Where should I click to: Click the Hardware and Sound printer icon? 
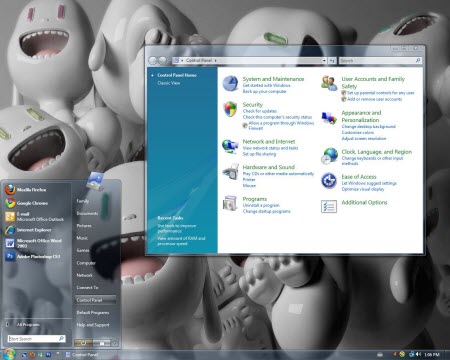231,172
